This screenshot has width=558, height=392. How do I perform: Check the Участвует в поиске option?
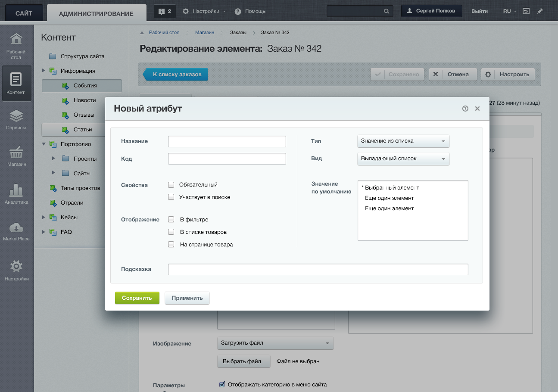(171, 197)
